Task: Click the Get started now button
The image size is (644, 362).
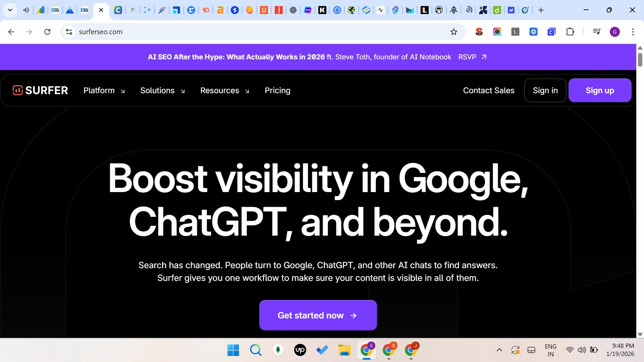Action: click(318, 315)
